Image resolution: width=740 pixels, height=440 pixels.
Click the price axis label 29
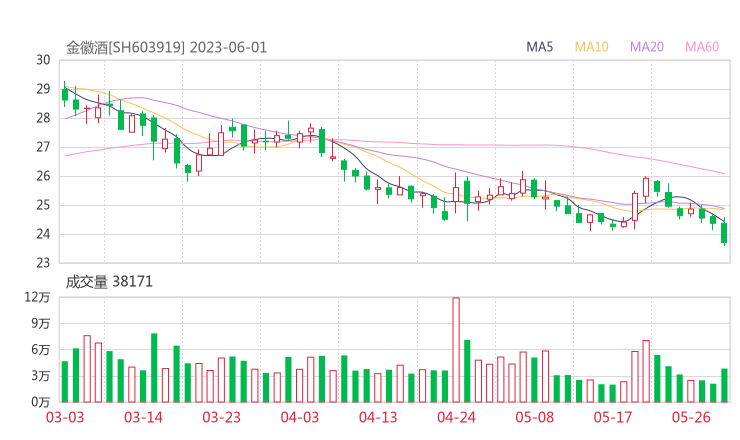point(43,89)
